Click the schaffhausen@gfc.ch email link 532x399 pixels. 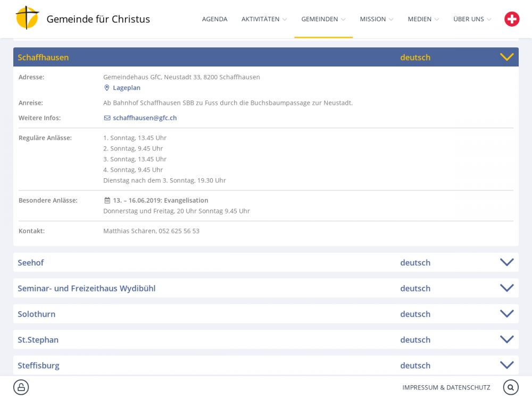(x=144, y=118)
